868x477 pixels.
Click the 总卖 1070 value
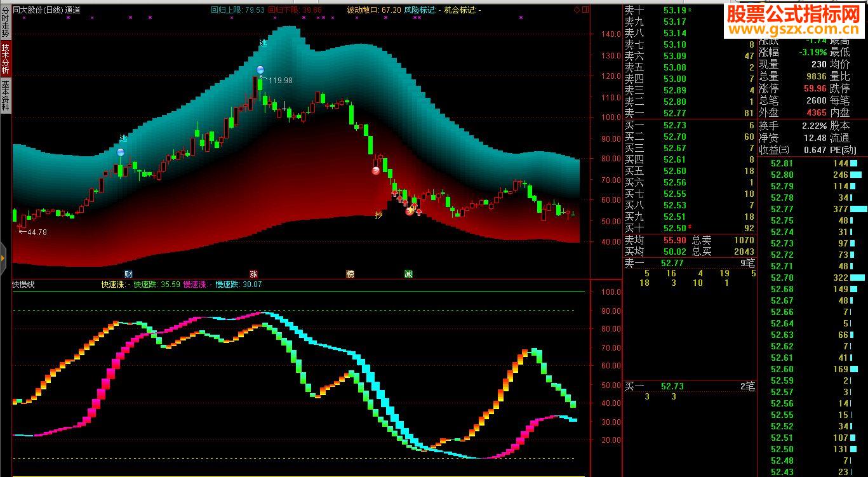click(744, 240)
